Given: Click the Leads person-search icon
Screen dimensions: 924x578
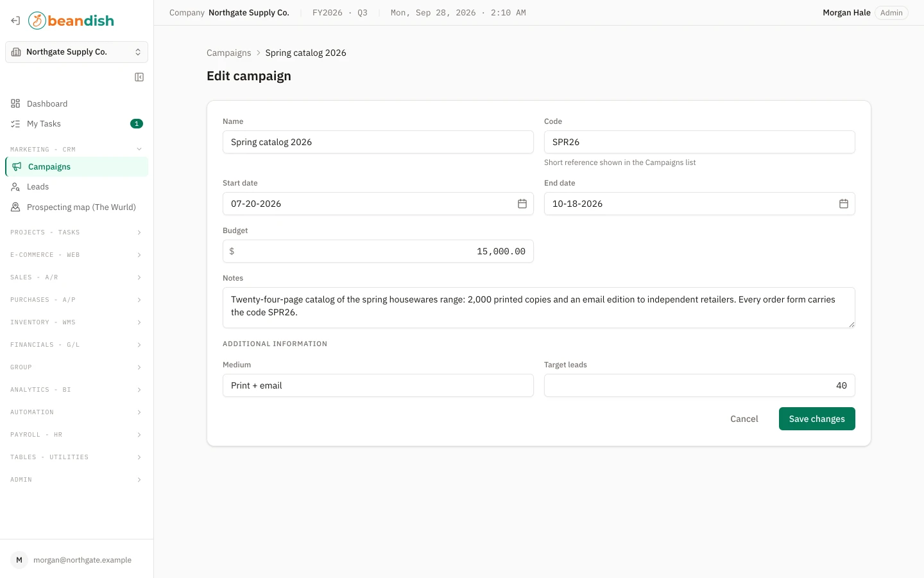Looking at the screenshot, I should pos(15,187).
